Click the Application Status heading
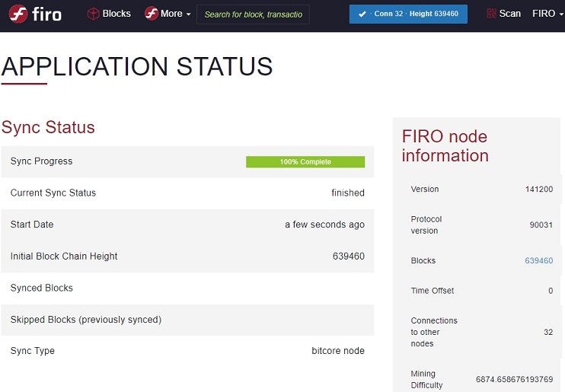The width and height of the screenshot is (565, 392). point(137,67)
